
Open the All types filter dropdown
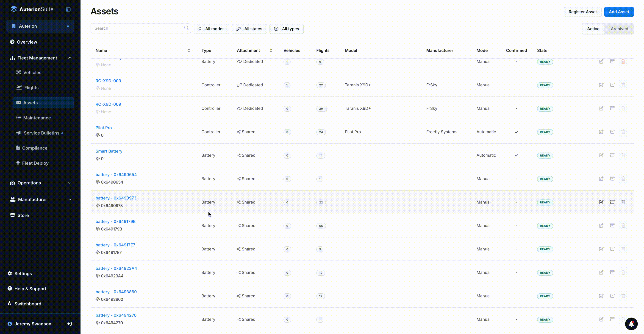(286, 29)
